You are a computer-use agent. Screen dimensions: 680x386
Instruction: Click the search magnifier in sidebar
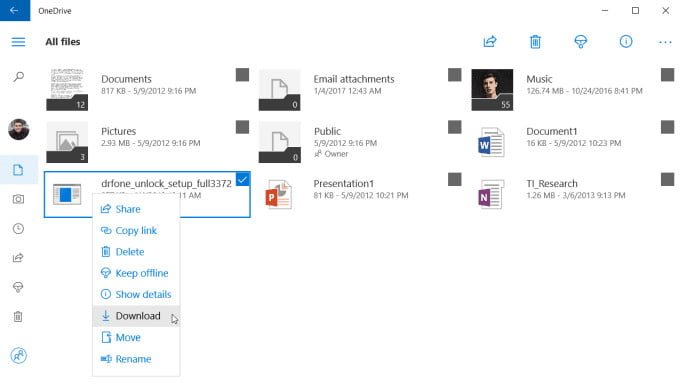pyautogui.click(x=19, y=77)
